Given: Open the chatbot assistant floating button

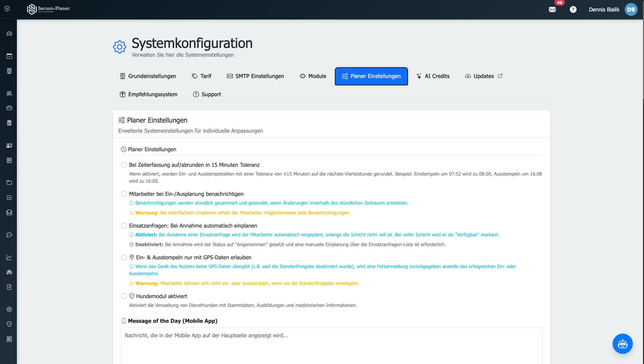Looking at the screenshot, I should coord(622,344).
